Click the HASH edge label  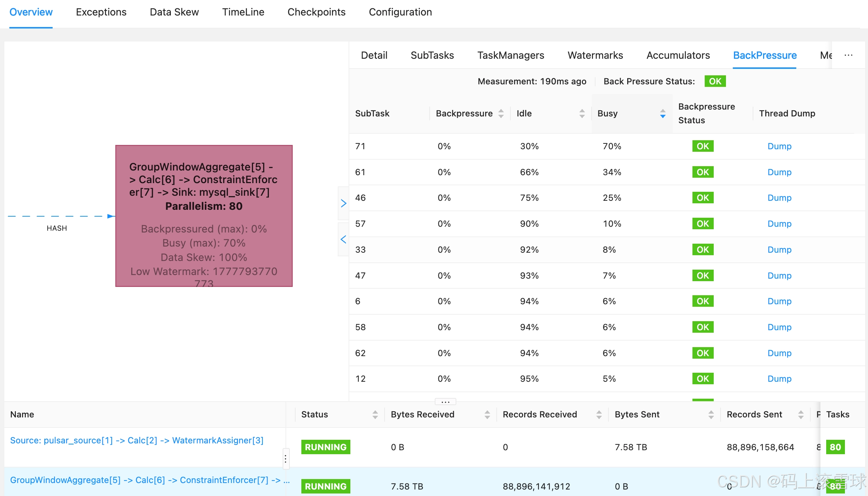pos(57,229)
